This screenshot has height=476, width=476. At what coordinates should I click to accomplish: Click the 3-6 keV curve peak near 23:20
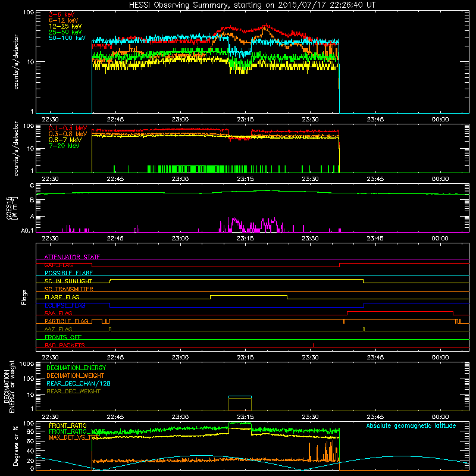pyautogui.click(x=266, y=25)
